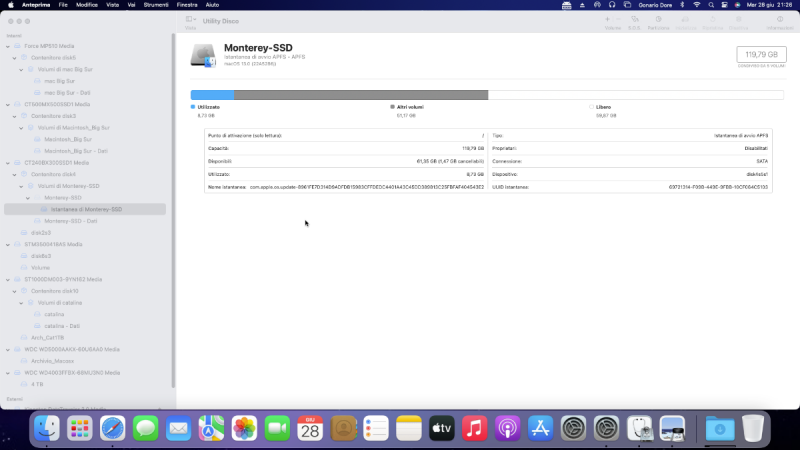
Task: Select the Archivio_Macosx volume
Action: [x=52, y=361]
